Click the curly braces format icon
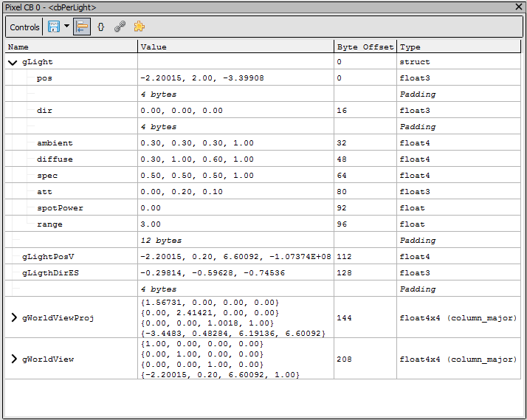This screenshot has width=527, height=420. (101, 27)
